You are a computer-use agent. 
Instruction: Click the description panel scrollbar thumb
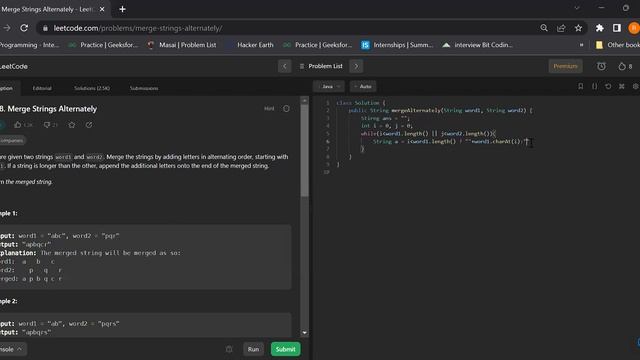click(x=304, y=151)
